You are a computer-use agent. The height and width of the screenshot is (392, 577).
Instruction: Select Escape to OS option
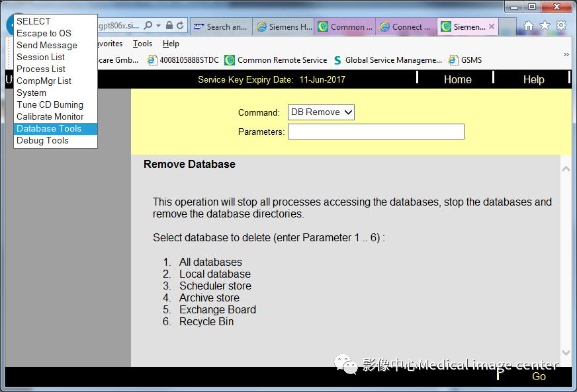44,33
